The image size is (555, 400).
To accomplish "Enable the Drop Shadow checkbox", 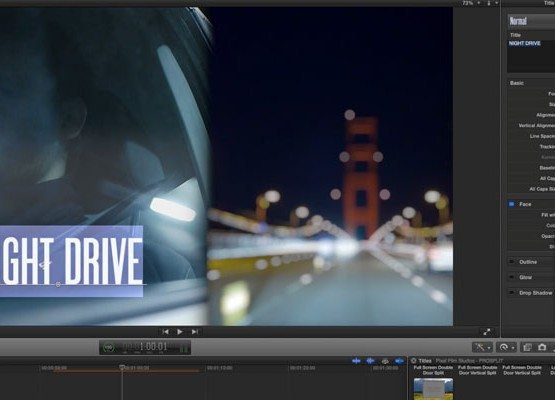I will (x=511, y=293).
